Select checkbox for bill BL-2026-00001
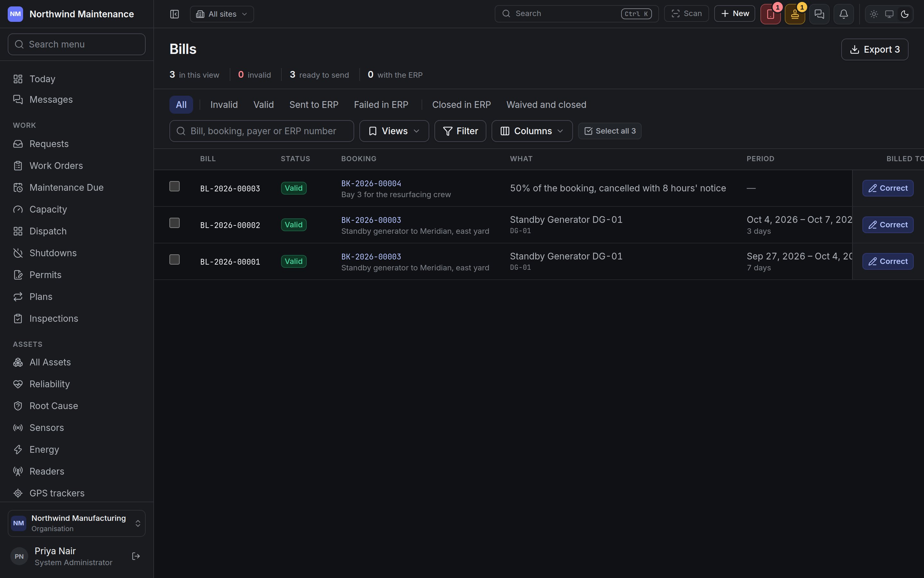This screenshot has width=924, height=578. click(x=175, y=259)
